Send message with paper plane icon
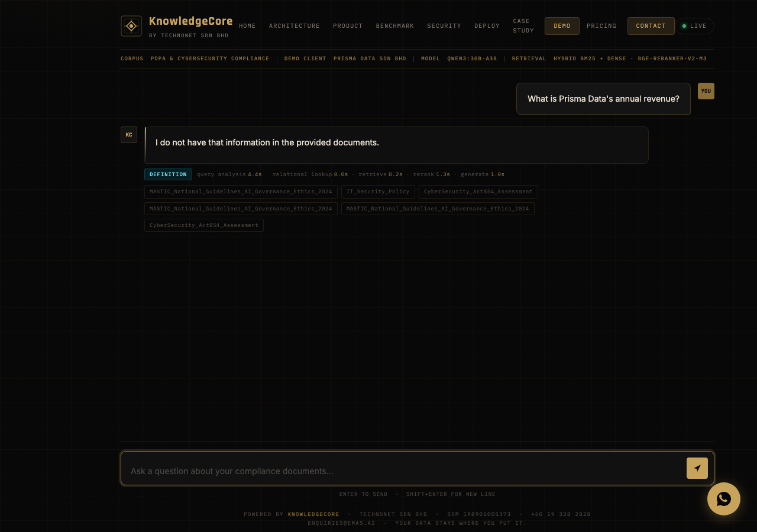Screen dimensions: 757x532 697,468
